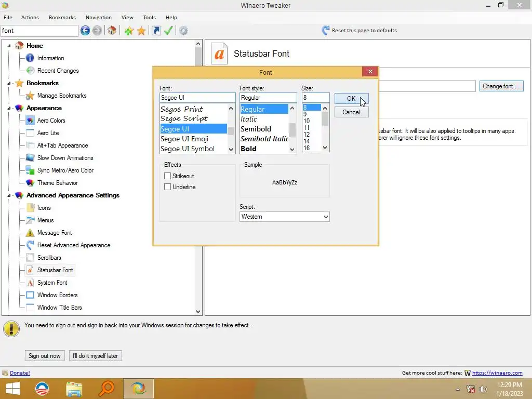Collapse the Bookmarks tree node
This screenshot has width=532, height=399.
click(9, 83)
